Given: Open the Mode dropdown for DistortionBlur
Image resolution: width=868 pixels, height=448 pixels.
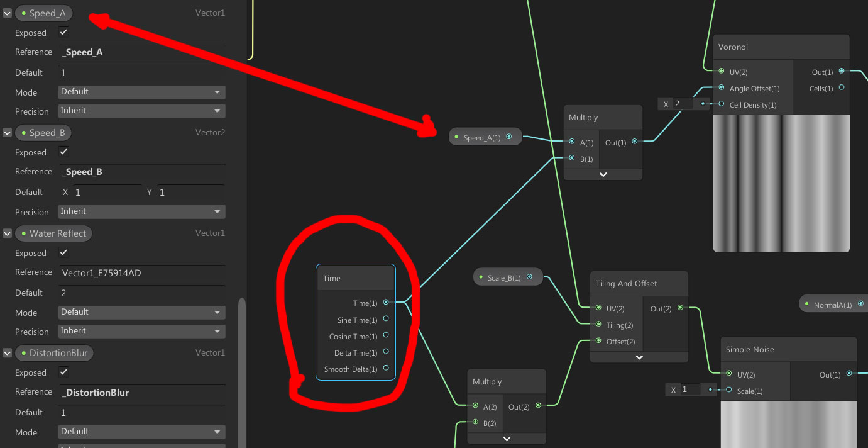Looking at the screenshot, I should click(141, 432).
